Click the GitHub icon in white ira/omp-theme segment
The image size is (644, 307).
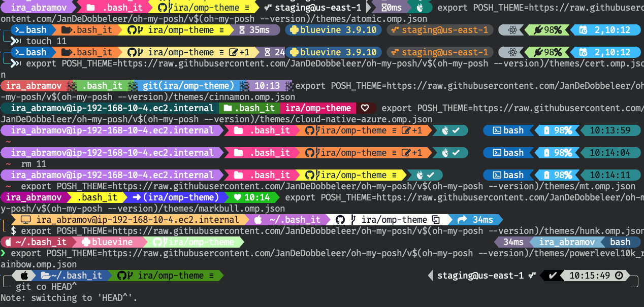pyautogui.click(x=340, y=220)
